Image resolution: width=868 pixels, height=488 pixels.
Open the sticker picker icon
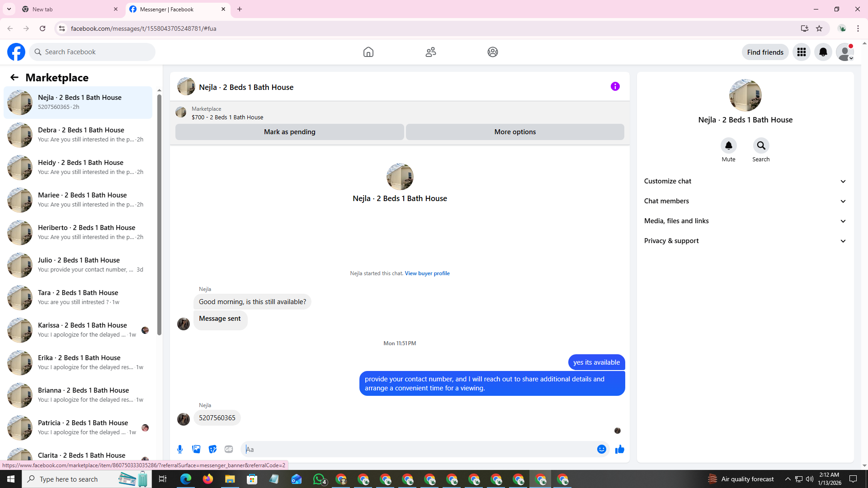(x=212, y=449)
